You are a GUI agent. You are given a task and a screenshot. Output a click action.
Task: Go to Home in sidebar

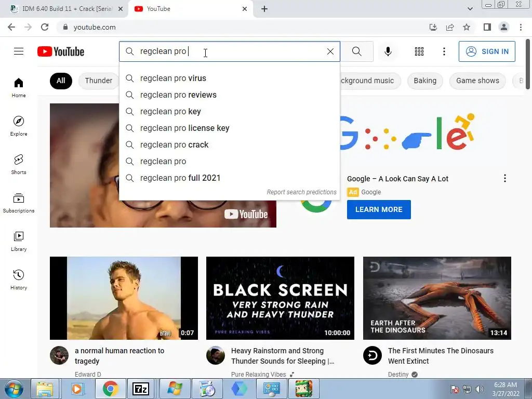(x=19, y=87)
